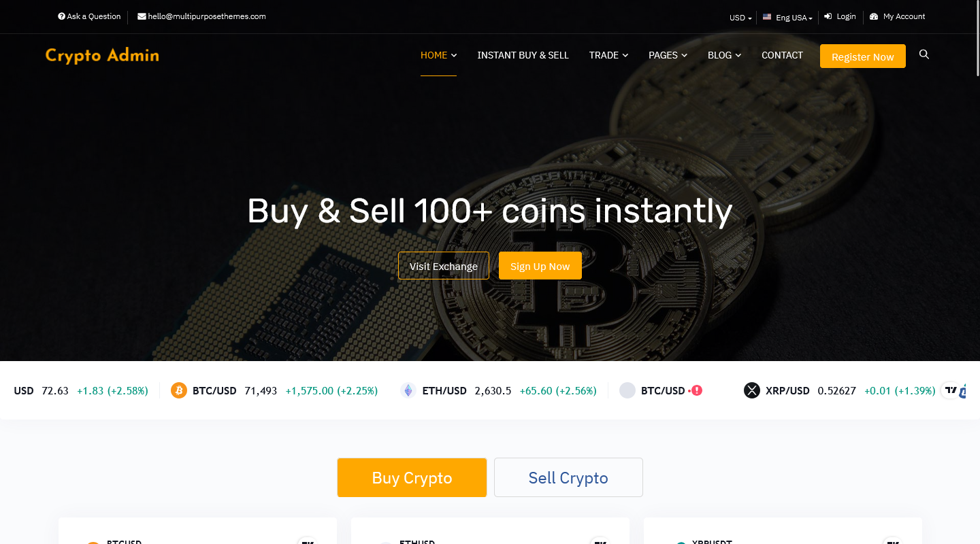Image resolution: width=980 pixels, height=544 pixels.
Task: Click the XRP icon in ticker tape
Action: pos(752,390)
